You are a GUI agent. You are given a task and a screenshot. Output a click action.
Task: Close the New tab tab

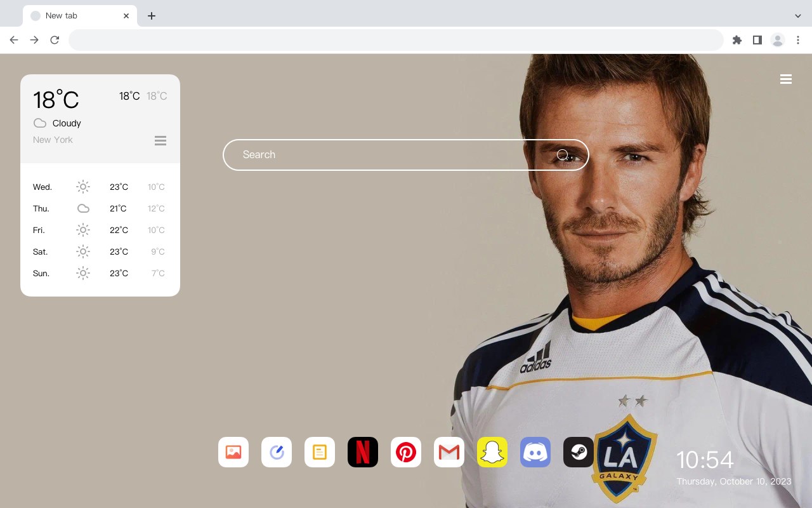[x=126, y=16]
